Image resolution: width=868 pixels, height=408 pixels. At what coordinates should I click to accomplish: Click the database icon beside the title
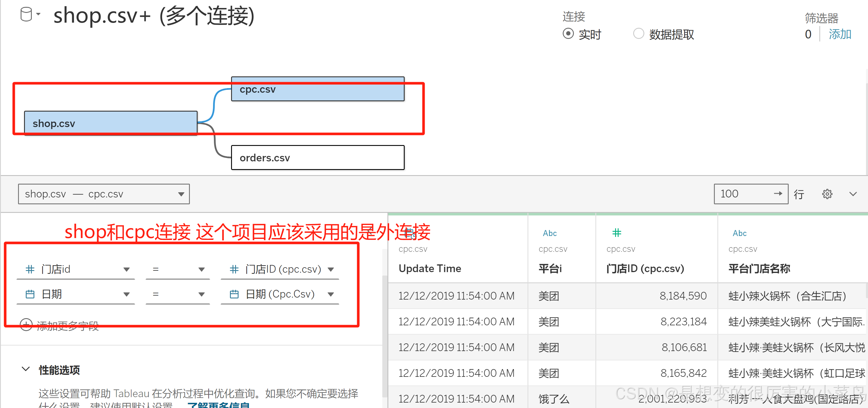26,15
